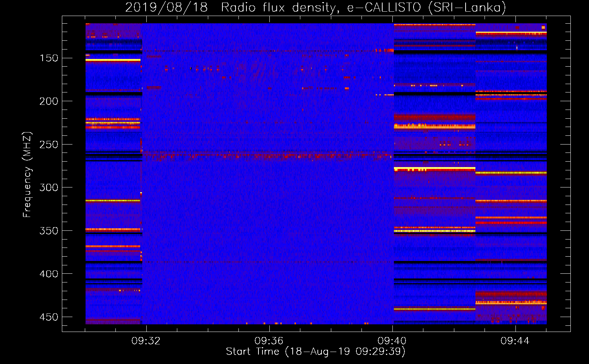Click the 450 frequency tick label

[49, 317]
